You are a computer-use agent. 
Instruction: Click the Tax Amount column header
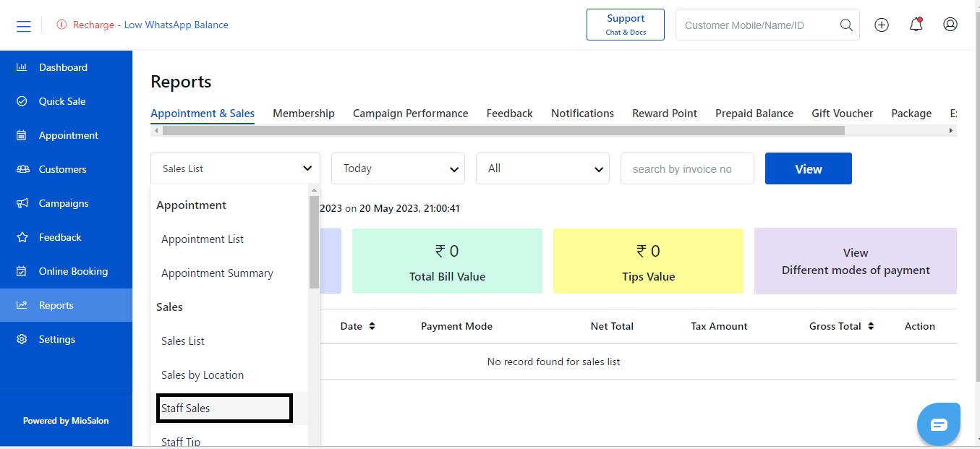tap(719, 326)
